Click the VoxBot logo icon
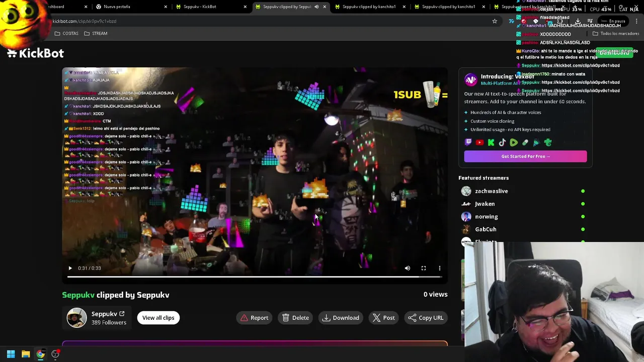Image resolution: width=644 pixels, height=362 pixels. point(470,79)
